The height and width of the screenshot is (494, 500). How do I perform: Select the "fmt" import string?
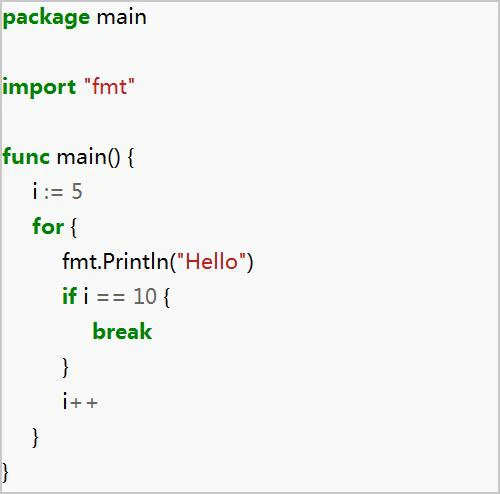point(110,86)
